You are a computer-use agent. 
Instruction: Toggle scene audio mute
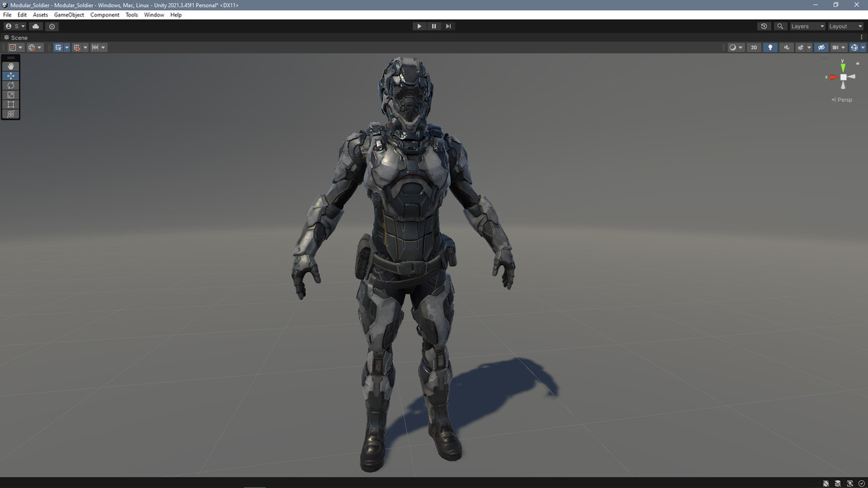coord(787,47)
